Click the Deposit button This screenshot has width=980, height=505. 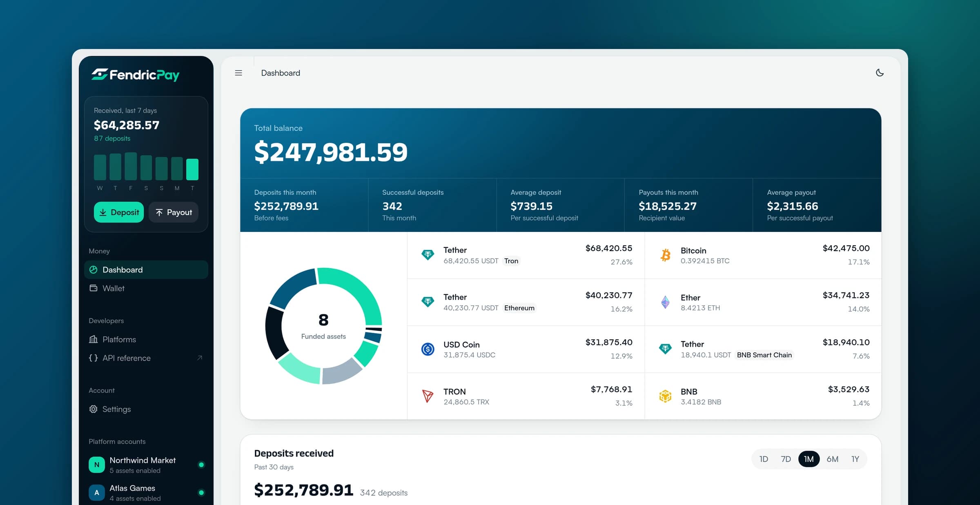point(119,212)
